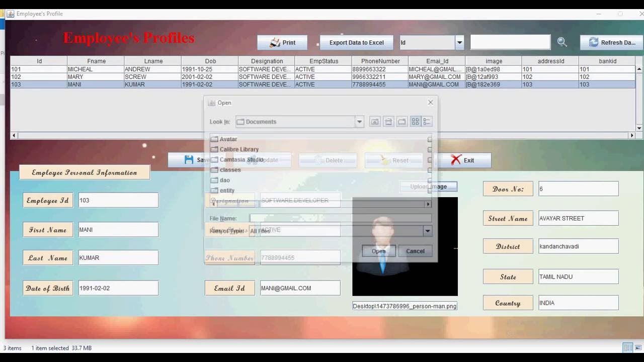Click the magnifier search icon

562,42
